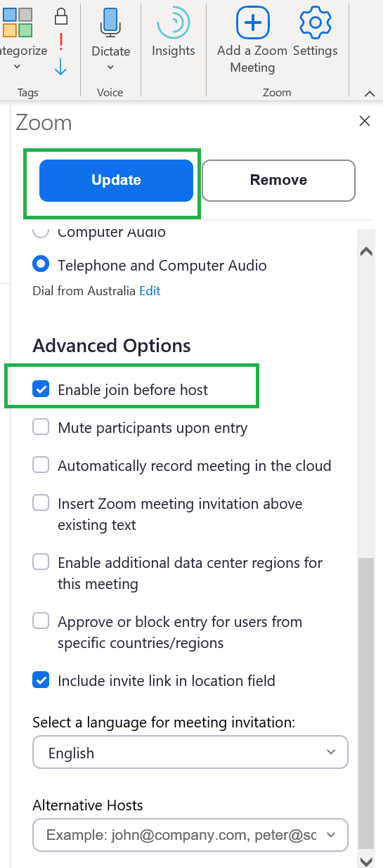Click the Edit link next to Dial from Australia
This screenshot has width=383, height=868.
(x=150, y=290)
